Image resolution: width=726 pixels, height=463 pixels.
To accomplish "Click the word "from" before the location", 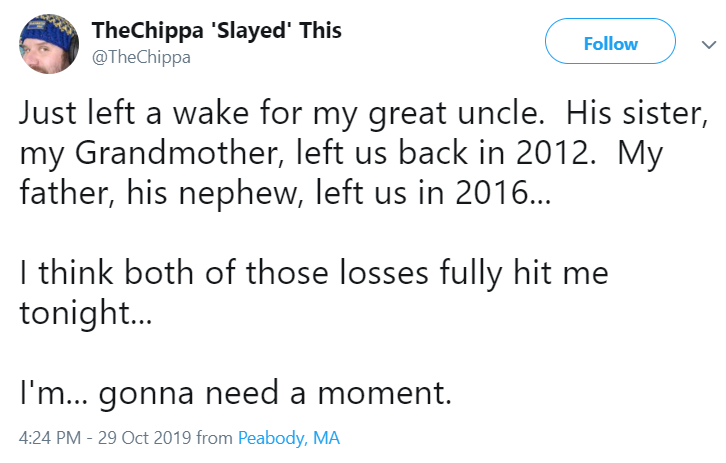I will [214, 438].
